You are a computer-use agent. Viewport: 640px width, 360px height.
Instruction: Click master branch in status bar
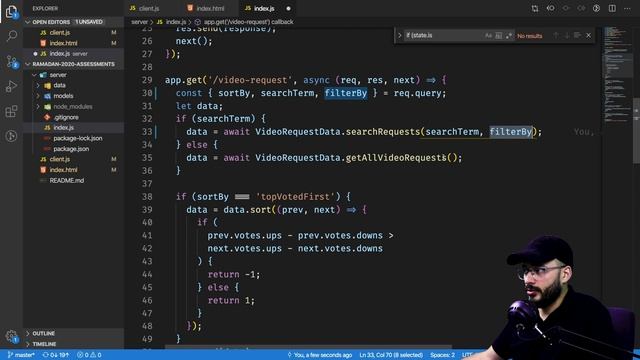(21, 355)
